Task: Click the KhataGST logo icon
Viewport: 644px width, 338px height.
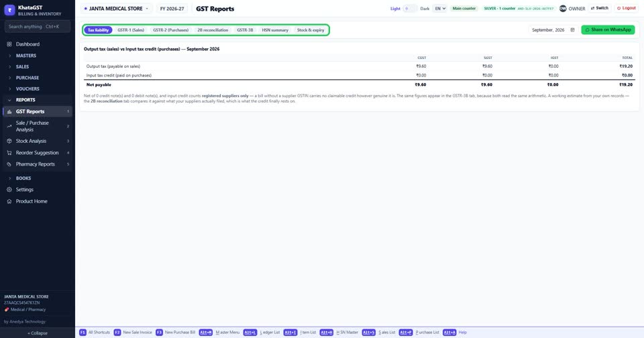Action: tap(9, 10)
